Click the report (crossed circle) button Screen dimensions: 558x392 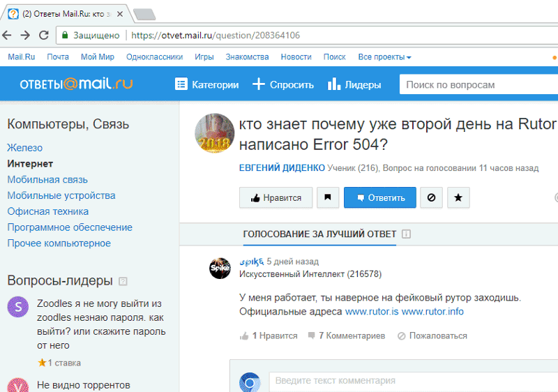point(431,197)
